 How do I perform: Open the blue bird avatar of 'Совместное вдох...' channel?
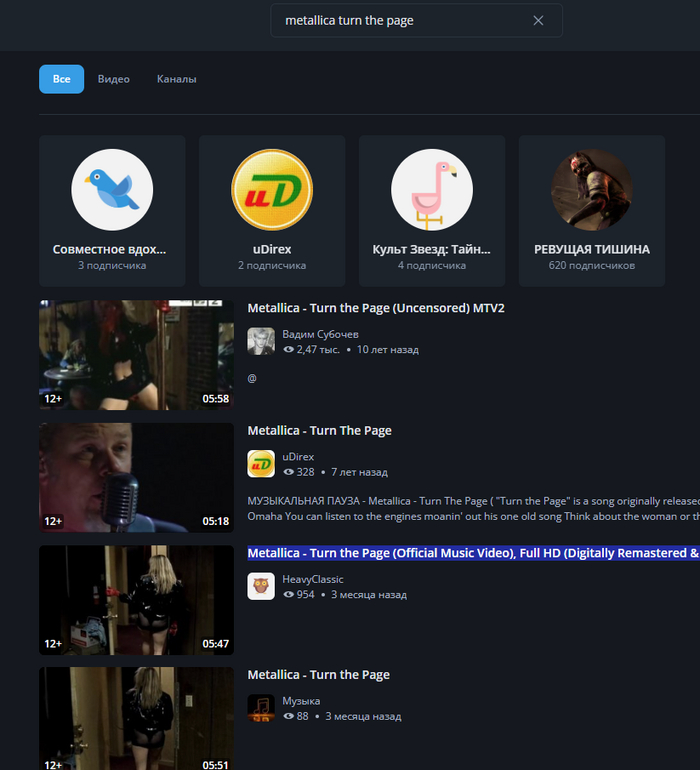pyautogui.click(x=112, y=190)
